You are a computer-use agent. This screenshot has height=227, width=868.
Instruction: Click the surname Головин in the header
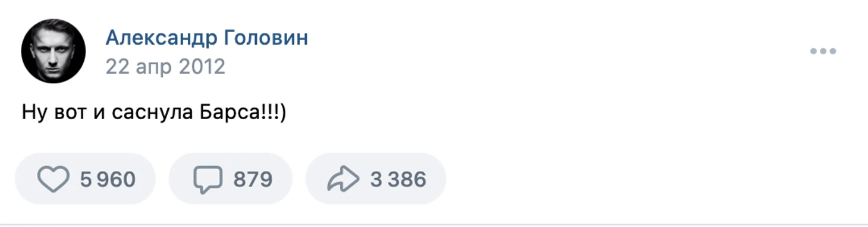pyautogui.click(x=266, y=38)
